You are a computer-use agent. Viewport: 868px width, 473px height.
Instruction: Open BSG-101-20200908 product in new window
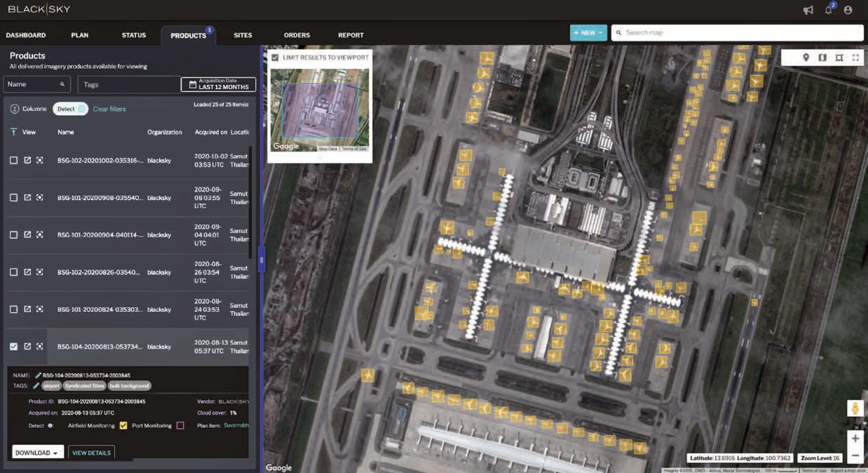pos(27,198)
